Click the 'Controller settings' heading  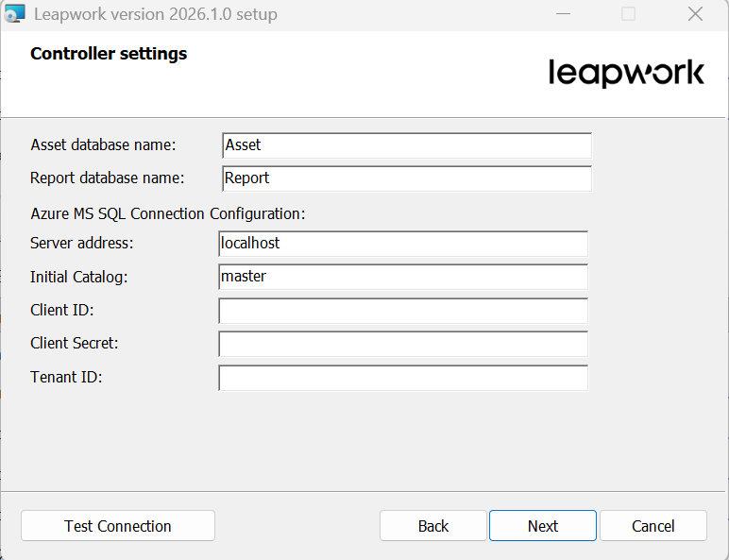[109, 54]
